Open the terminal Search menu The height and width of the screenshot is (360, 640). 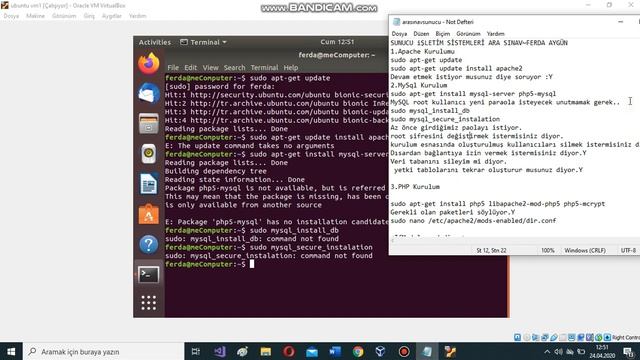(x=234, y=68)
